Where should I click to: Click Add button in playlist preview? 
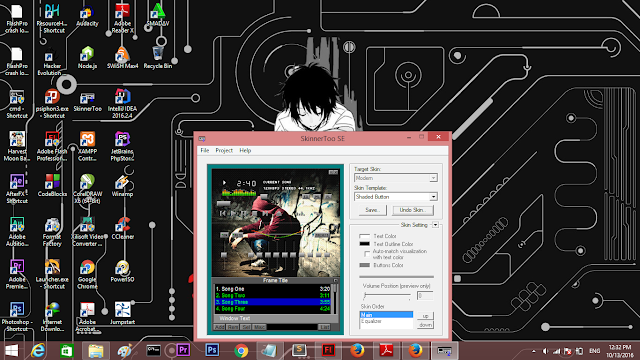(x=219, y=327)
